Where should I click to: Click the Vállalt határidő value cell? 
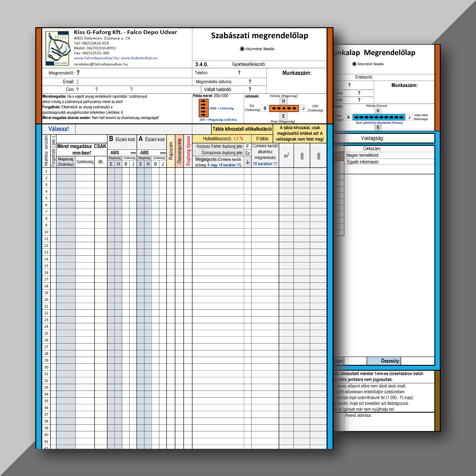pyautogui.click(x=250, y=89)
